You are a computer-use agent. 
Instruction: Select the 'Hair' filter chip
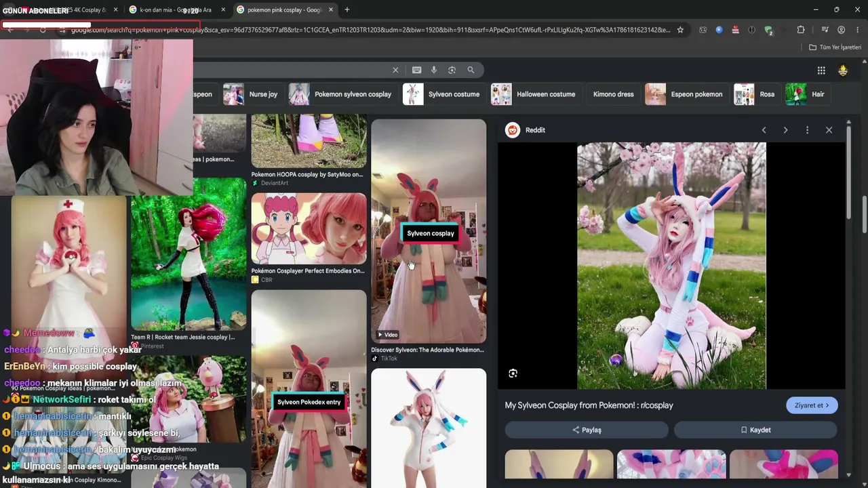point(807,94)
